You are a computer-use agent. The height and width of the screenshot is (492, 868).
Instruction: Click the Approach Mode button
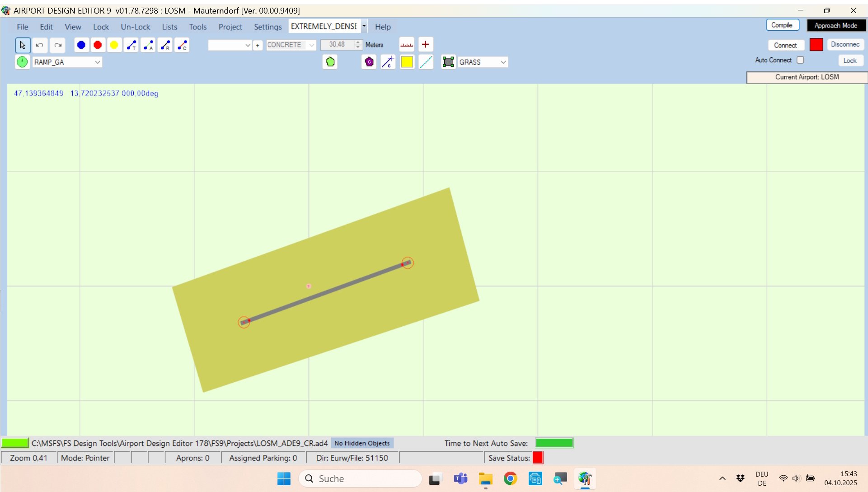835,26
